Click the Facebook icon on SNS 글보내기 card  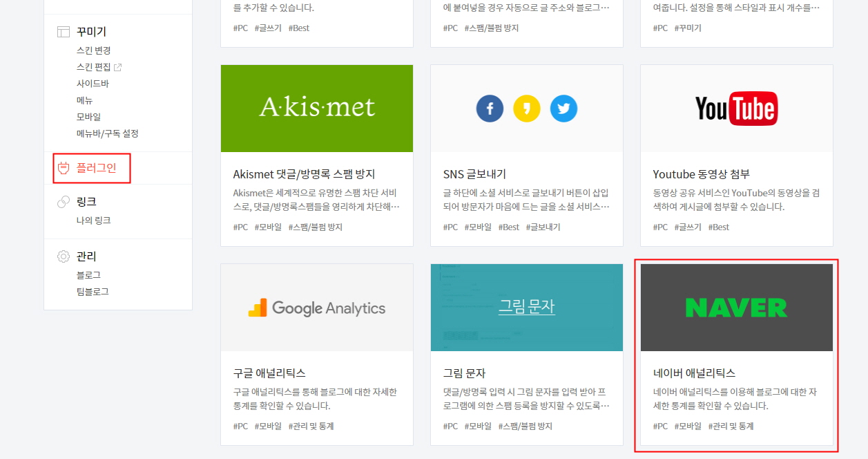(x=490, y=109)
